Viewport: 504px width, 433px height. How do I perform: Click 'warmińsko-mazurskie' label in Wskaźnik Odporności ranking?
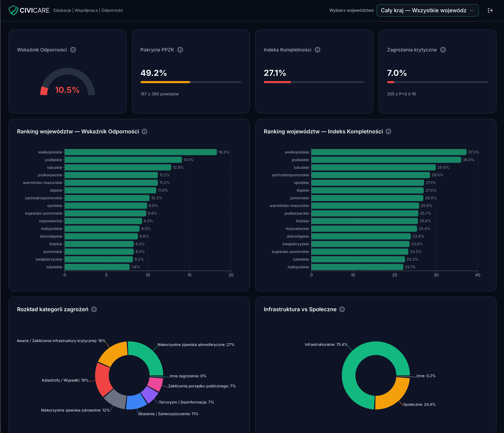click(42, 182)
